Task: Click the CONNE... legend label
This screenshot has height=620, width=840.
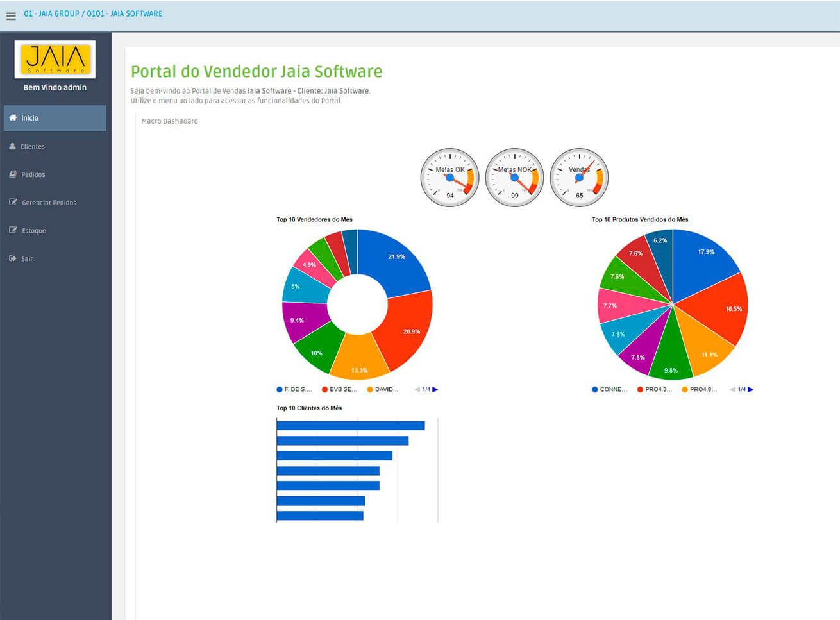Action: [x=614, y=389]
